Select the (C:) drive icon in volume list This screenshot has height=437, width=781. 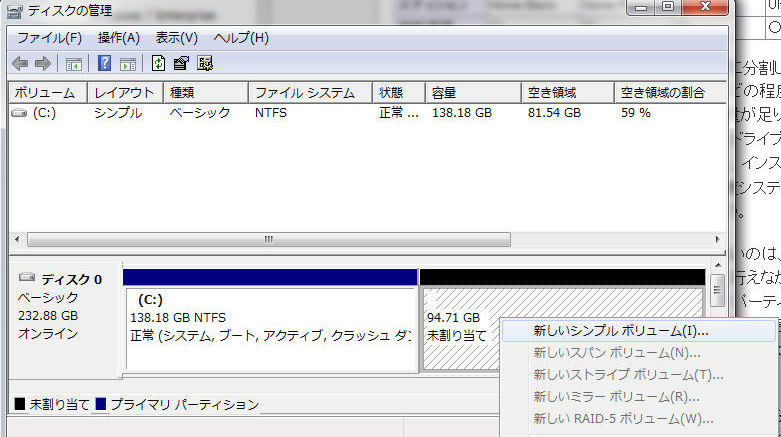[x=19, y=113]
